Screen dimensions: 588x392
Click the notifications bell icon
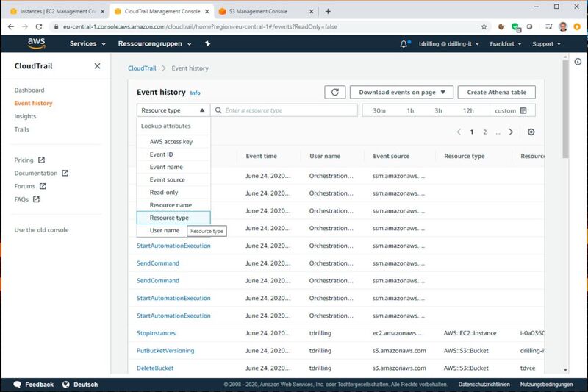click(404, 43)
